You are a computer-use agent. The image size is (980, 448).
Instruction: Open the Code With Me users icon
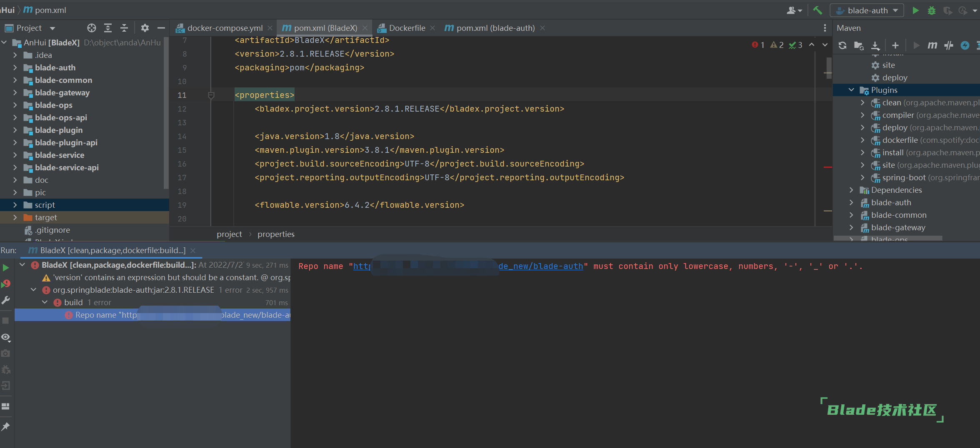pyautogui.click(x=794, y=10)
